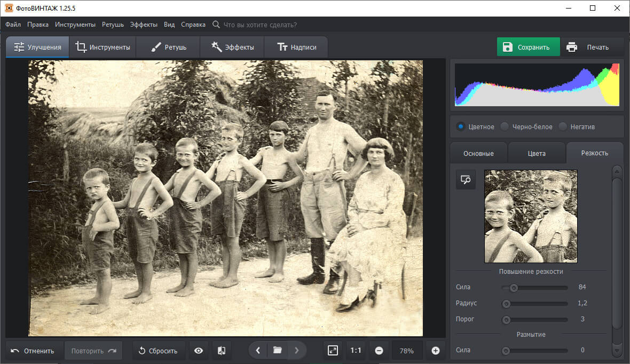Open the Цвета settings tab
630x364 pixels.
[537, 153]
